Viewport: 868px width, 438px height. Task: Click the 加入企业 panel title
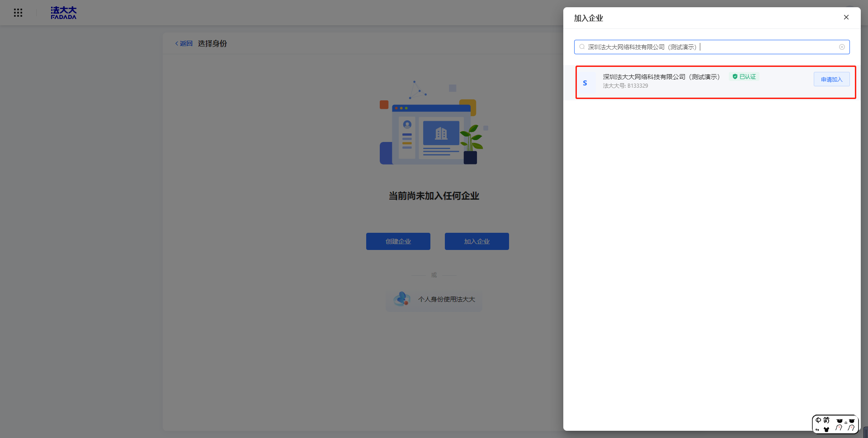(589, 18)
